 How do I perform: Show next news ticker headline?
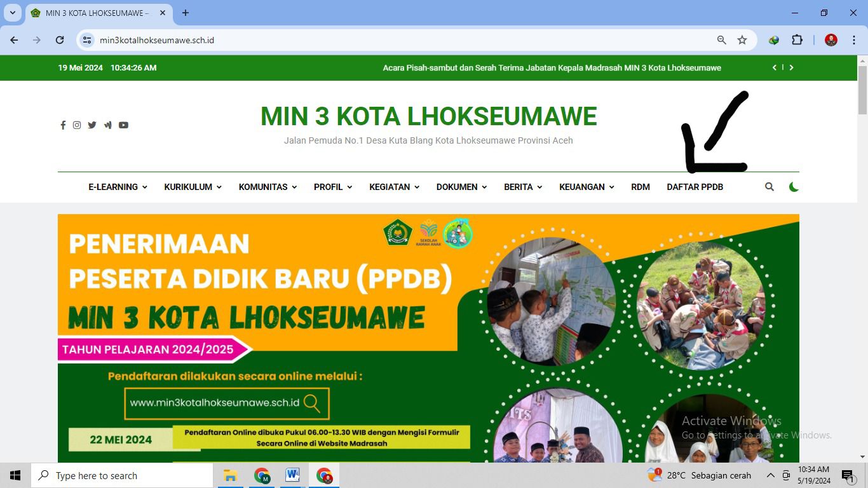click(791, 67)
